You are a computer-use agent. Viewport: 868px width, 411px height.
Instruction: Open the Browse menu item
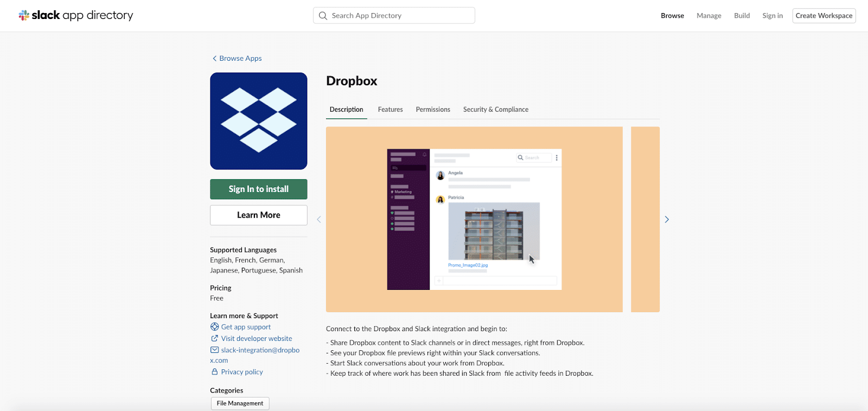(x=672, y=16)
